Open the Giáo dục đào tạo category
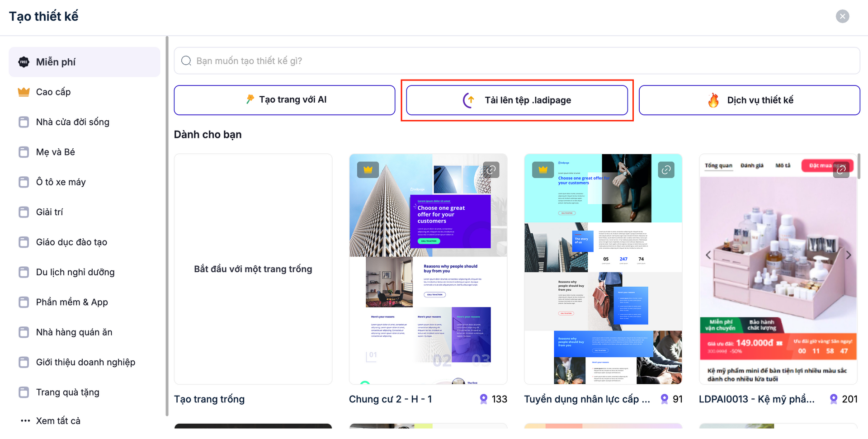The width and height of the screenshot is (868, 439). [x=71, y=242]
